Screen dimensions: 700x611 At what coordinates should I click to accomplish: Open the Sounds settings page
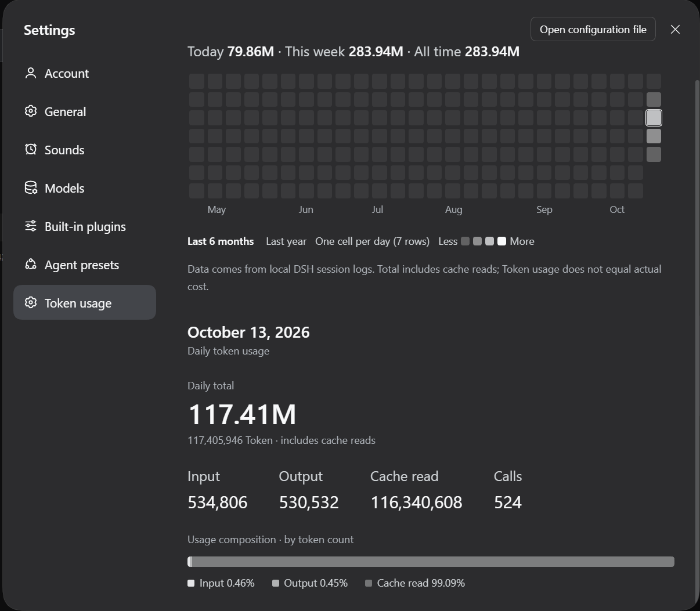pyautogui.click(x=85, y=150)
